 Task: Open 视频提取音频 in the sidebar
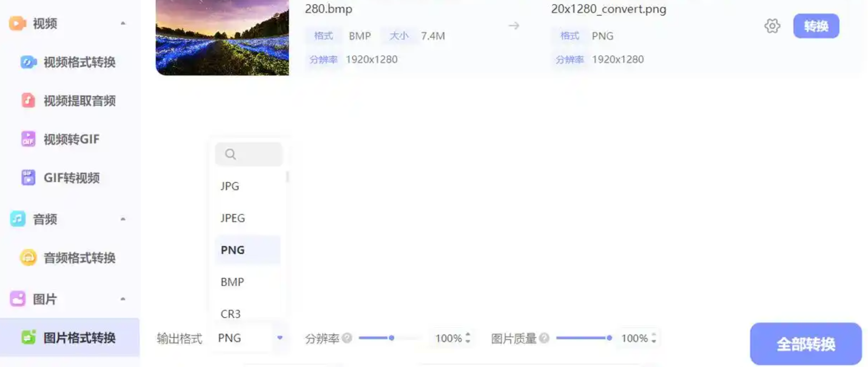click(x=69, y=101)
